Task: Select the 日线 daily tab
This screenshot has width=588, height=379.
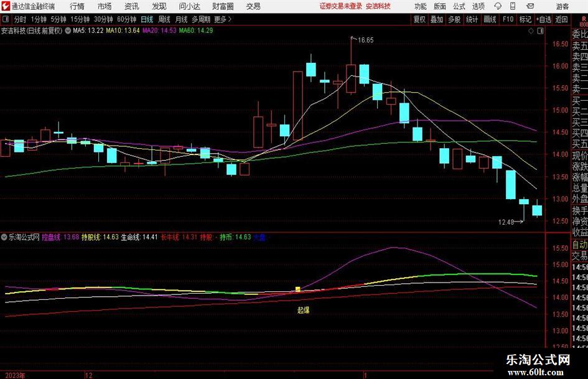Action: click(147, 19)
